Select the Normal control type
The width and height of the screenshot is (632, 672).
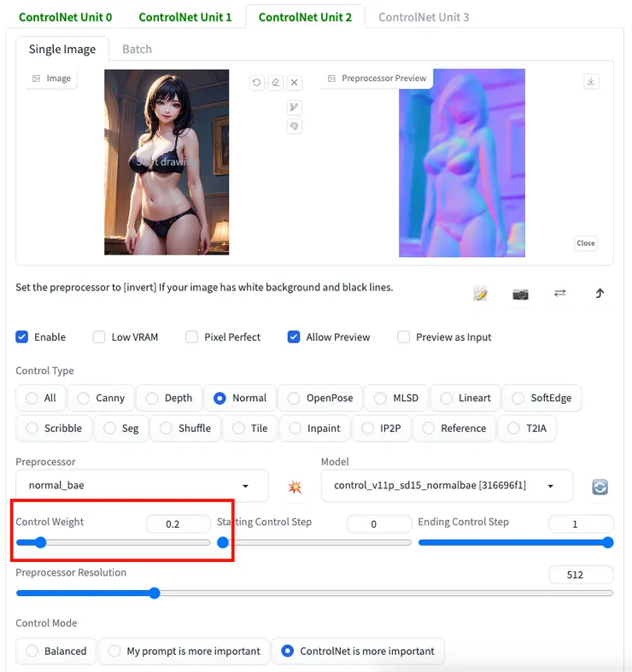pyautogui.click(x=240, y=398)
